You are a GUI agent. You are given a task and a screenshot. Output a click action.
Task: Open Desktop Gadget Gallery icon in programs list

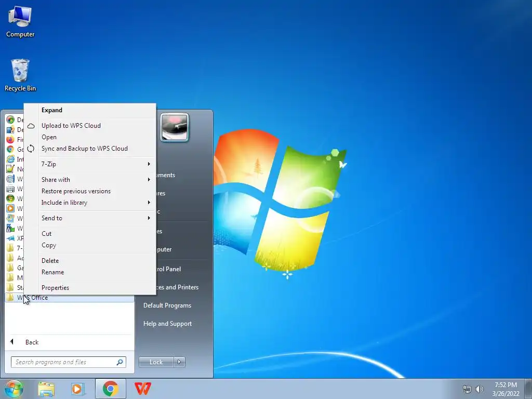tap(10, 129)
